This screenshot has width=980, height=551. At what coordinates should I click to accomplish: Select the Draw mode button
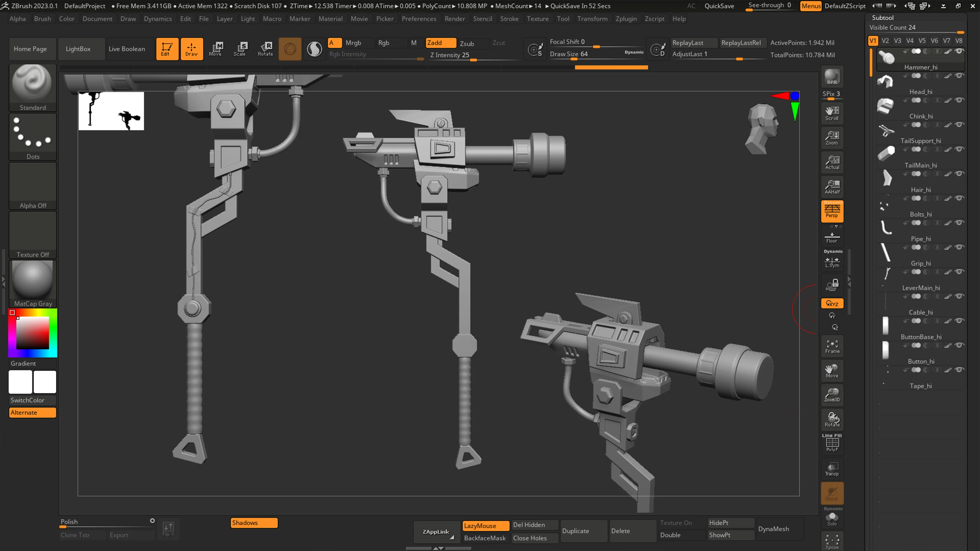[x=191, y=49]
